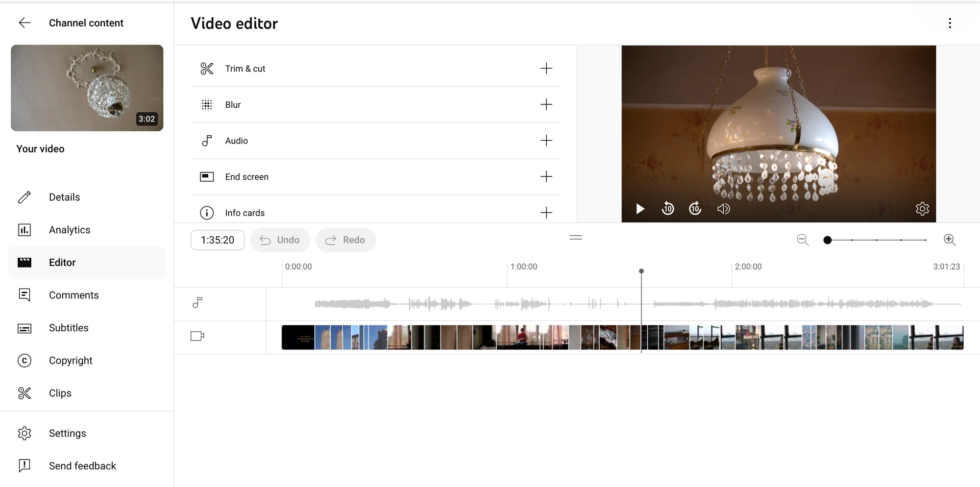This screenshot has height=487, width=980.
Task: Expand the Trim & cut plus button
Action: 546,69
